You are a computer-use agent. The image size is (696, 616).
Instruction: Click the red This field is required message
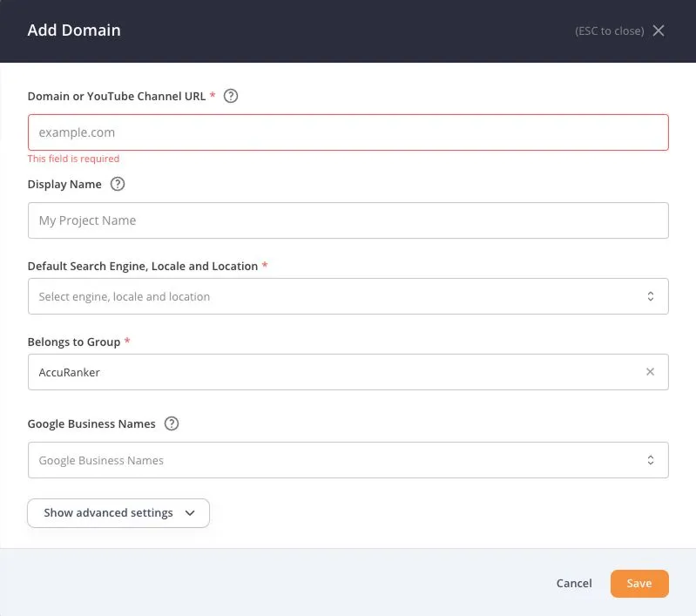click(x=73, y=159)
